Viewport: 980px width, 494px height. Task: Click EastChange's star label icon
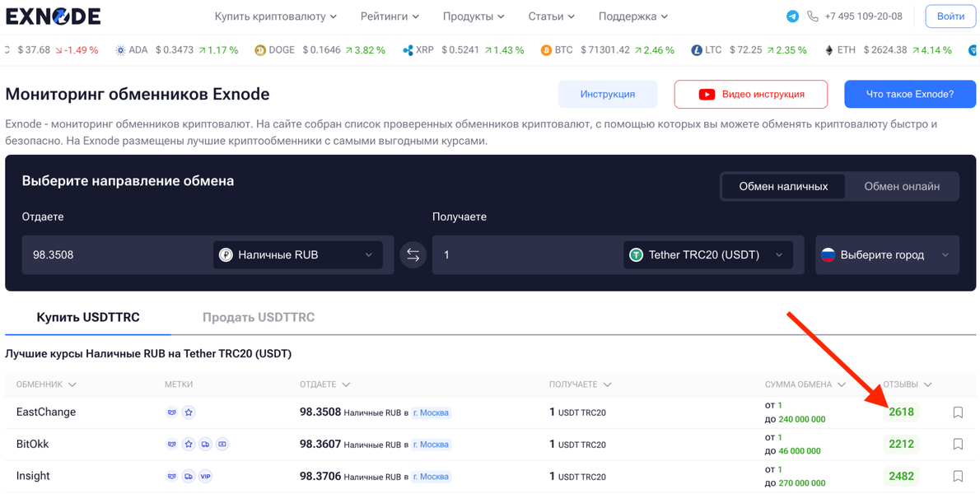pyautogui.click(x=189, y=412)
